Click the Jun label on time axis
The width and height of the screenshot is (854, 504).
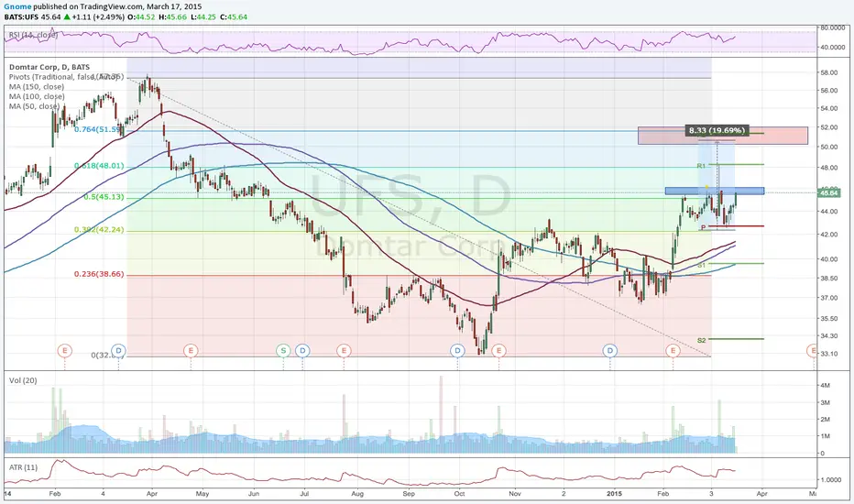click(253, 494)
